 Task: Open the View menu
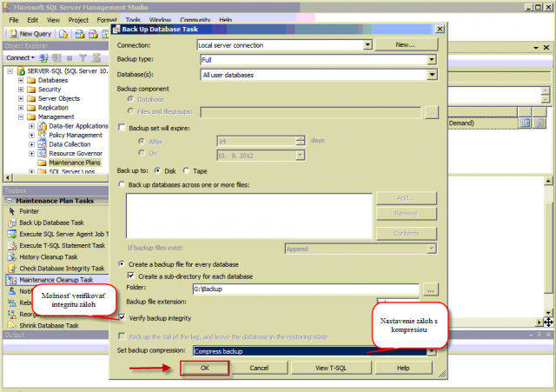pyautogui.click(x=53, y=20)
